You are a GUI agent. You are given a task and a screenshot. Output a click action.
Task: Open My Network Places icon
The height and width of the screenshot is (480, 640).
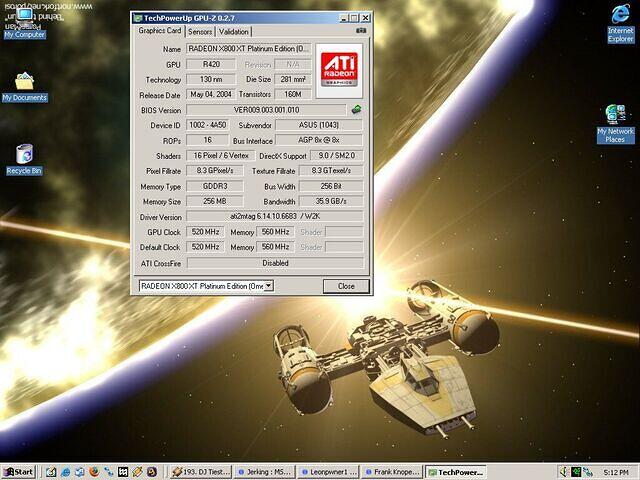pos(615,120)
